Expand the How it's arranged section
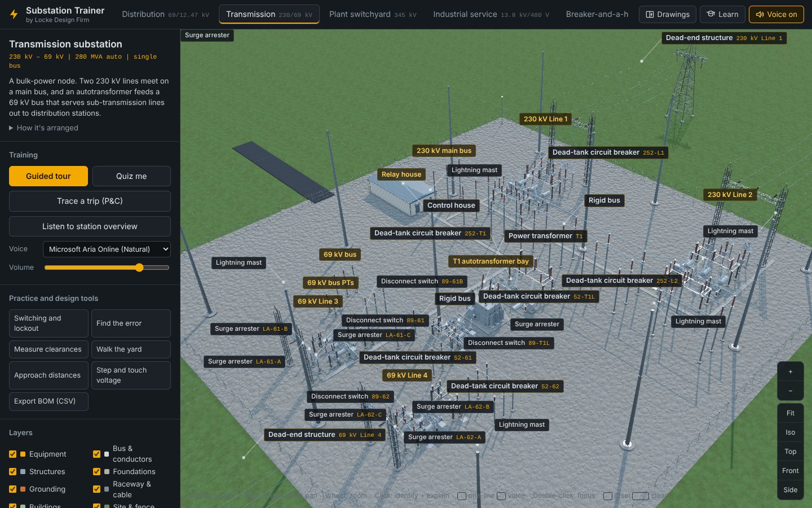This screenshot has height=508, width=812. [43, 128]
